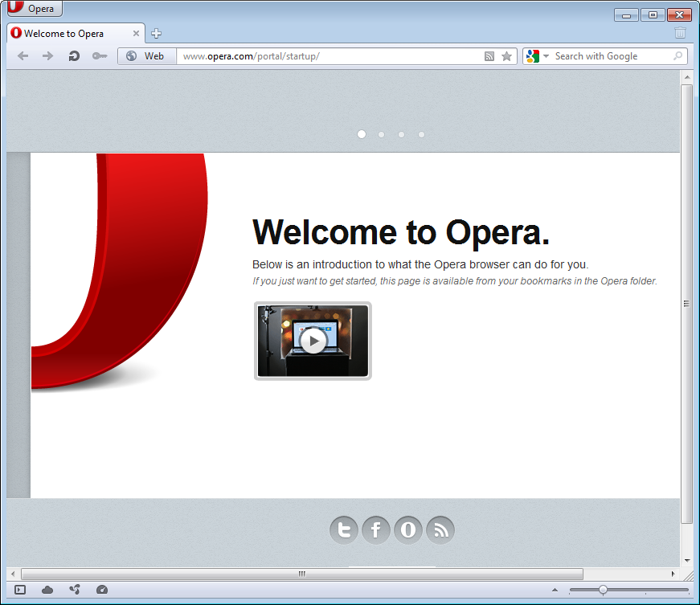Open the RSS feed circle icon
This screenshot has height=605, width=700.
click(440, 530)
